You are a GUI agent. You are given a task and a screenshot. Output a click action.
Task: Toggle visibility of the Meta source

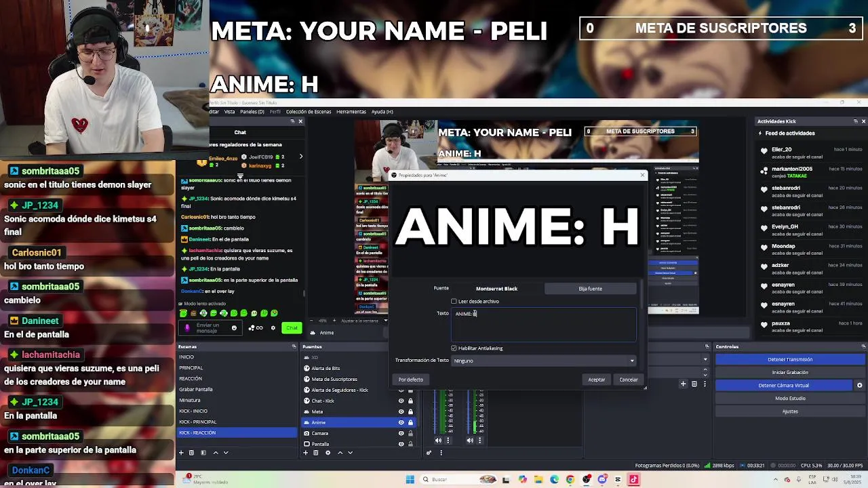click(x=401, y=411)
